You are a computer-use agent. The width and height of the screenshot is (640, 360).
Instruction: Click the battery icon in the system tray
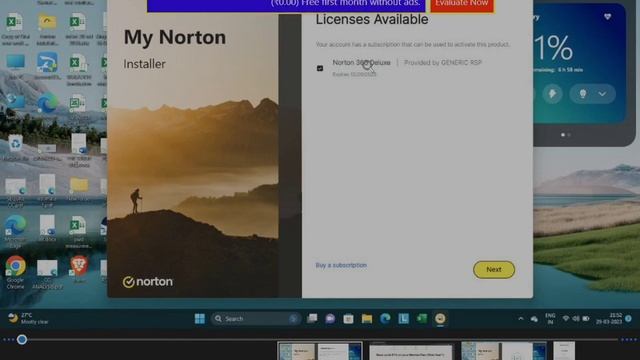[x=586, y=318]
